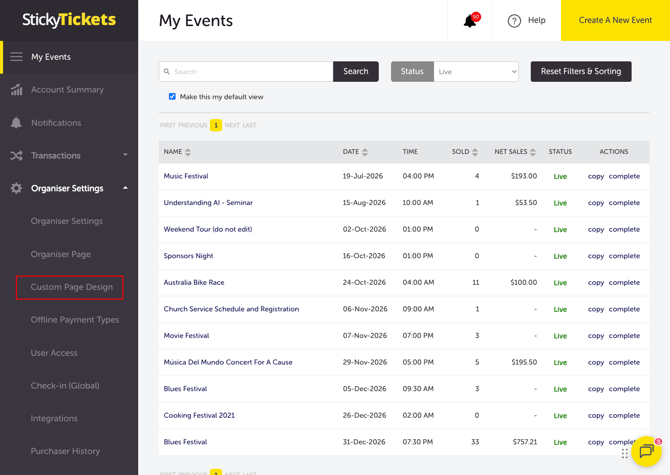Grab the chat widget drag handle dots
Screen dimensions: 670x475
pyautogui.click(x=625, y=454)
